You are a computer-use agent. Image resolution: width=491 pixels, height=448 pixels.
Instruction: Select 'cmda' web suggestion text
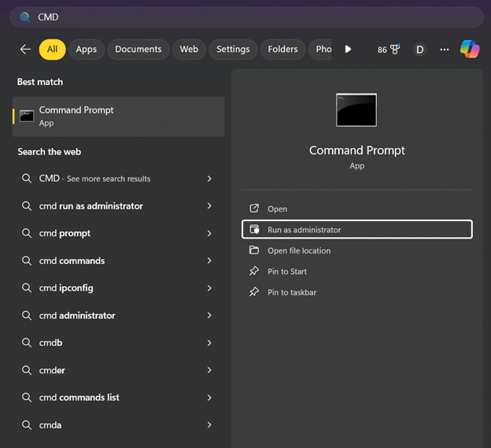tap(50, 425)
